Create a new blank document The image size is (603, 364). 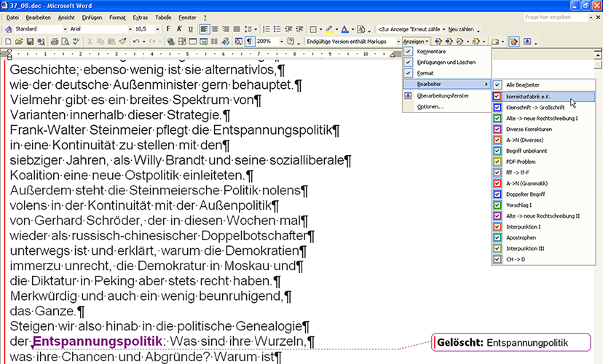[x=8, y=41]
